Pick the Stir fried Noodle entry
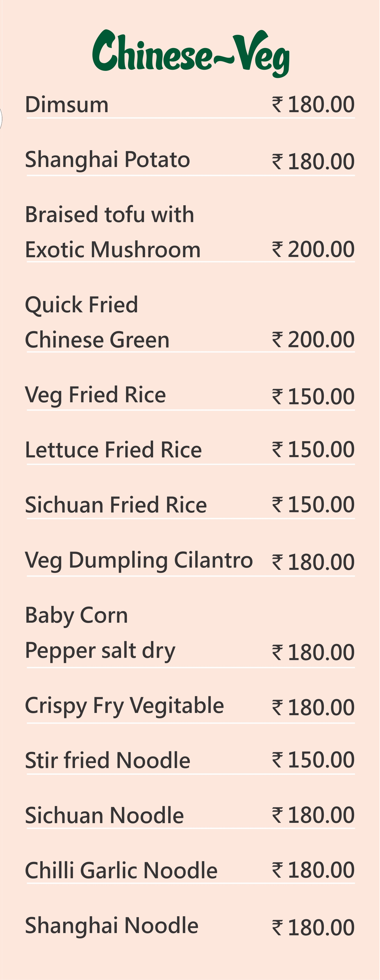 click(x=108, y=760)
